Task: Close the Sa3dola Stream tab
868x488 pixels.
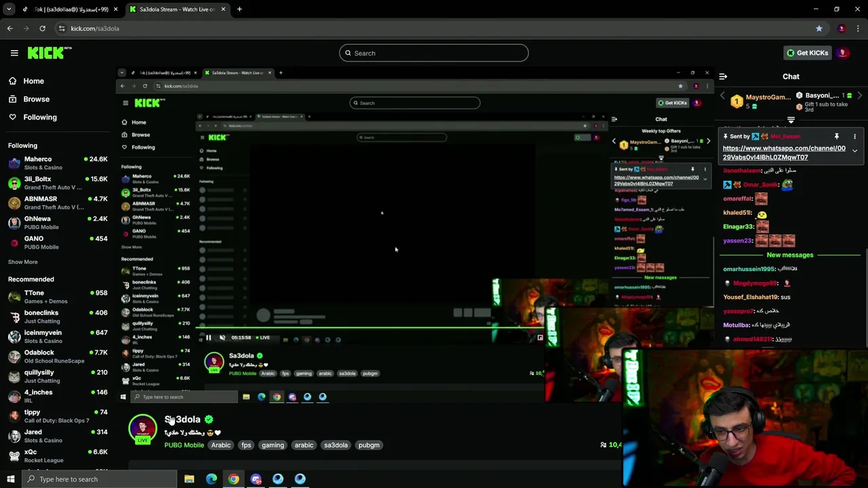Action: click(x=223, y=9)
